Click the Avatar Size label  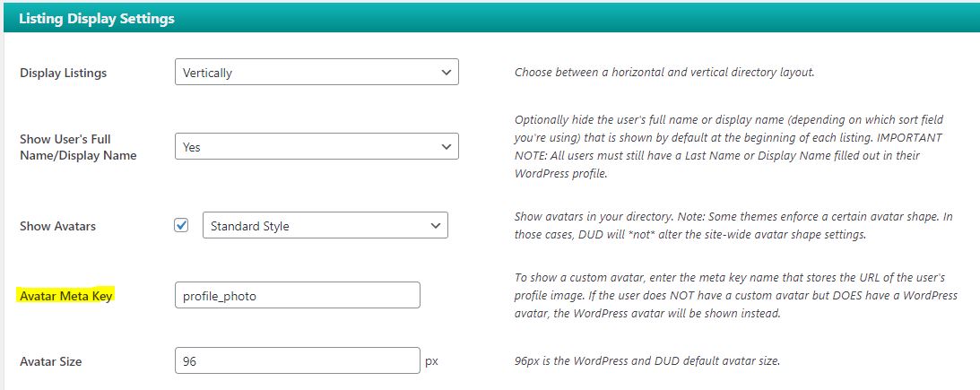point(53,362)
